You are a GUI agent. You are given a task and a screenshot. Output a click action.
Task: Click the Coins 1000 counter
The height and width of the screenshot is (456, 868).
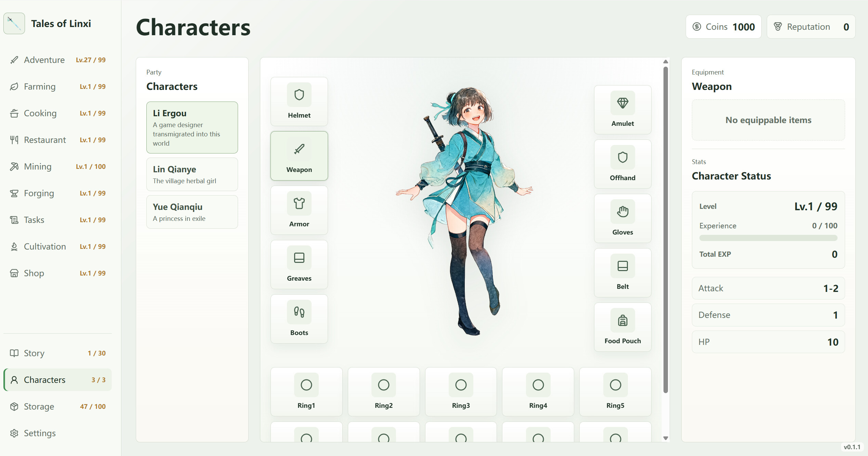coord(723,27)
